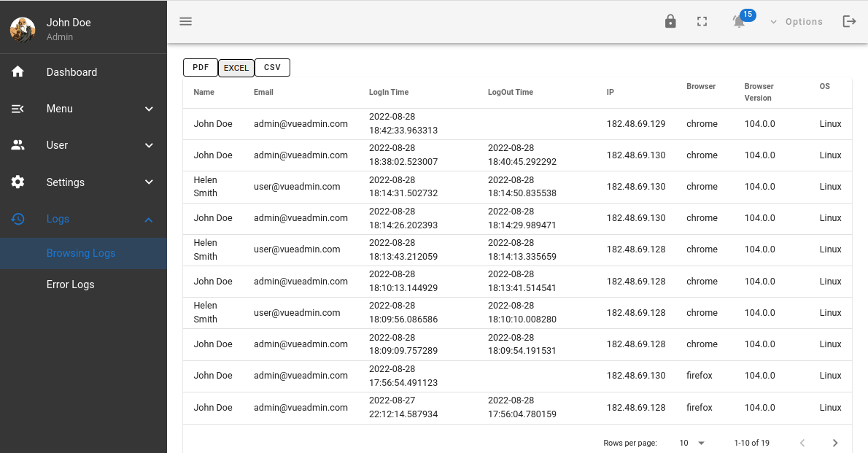Export the table as PDF

[x=201, y=67]
